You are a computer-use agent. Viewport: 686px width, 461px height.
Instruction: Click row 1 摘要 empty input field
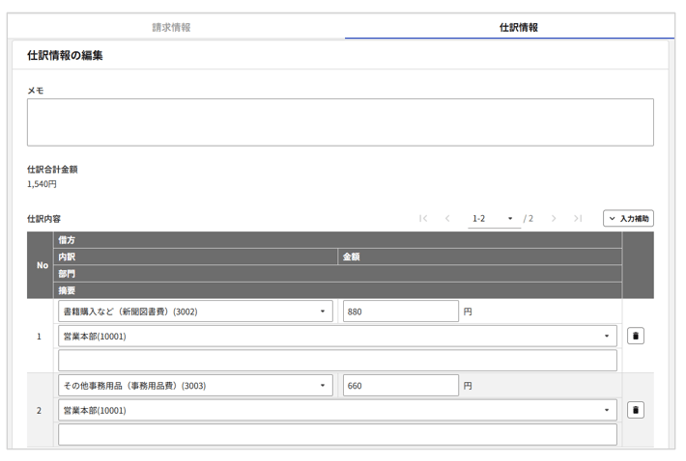coord(337,360)
